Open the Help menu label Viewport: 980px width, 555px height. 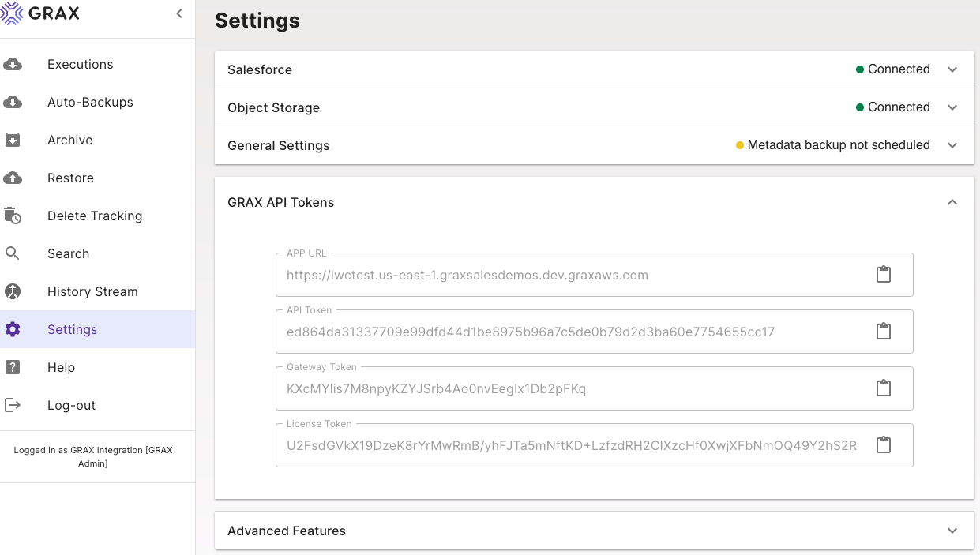[x=61, y=367]
